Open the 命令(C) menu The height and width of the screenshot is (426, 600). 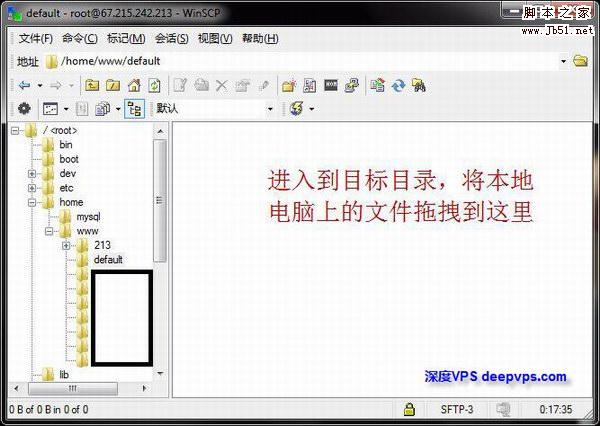coord(80,38)
